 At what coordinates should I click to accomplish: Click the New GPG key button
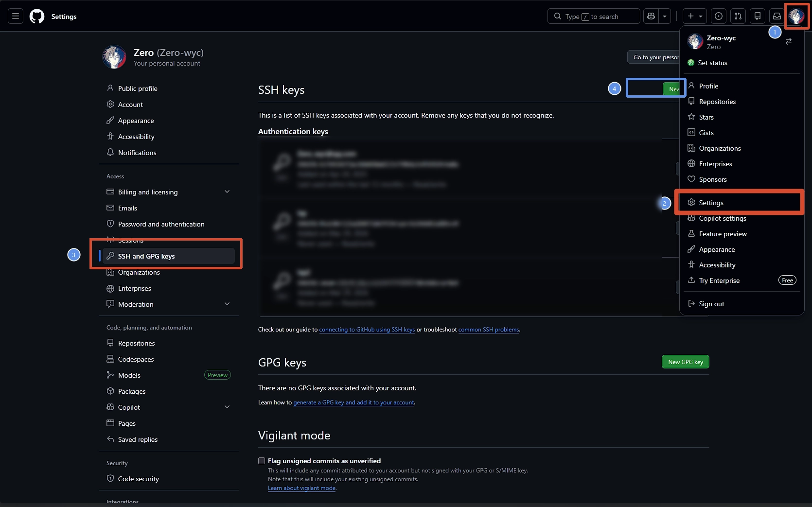[685, 362]
